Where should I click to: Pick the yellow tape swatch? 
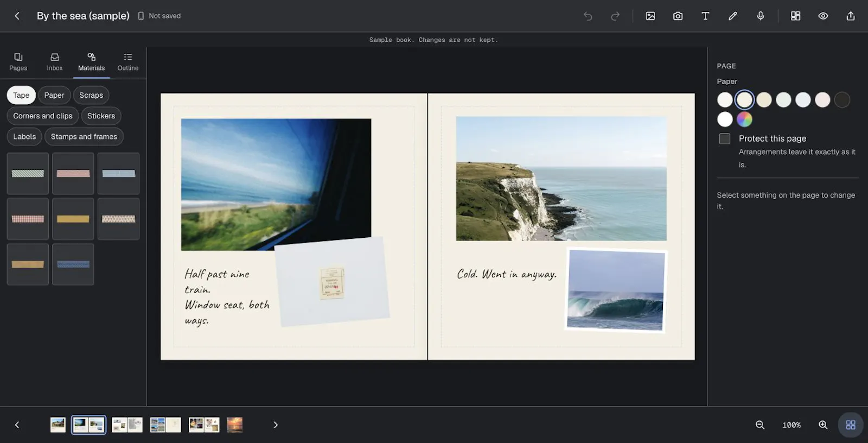coord(73,219)
